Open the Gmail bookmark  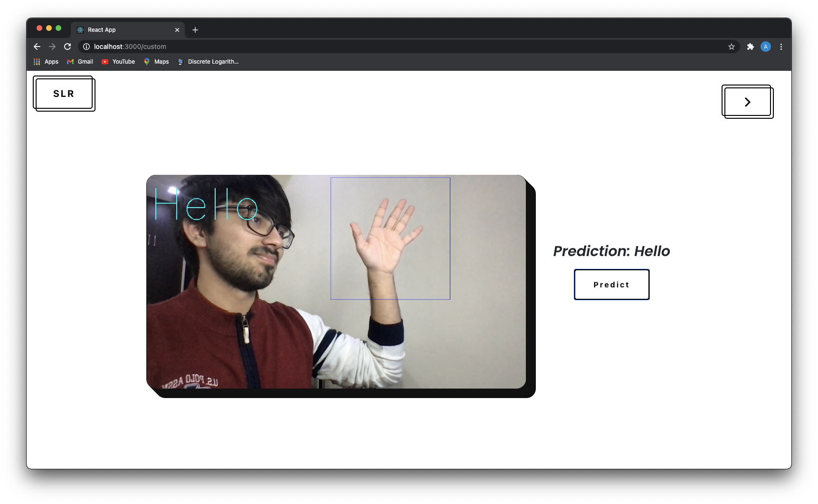pos(80,62)
